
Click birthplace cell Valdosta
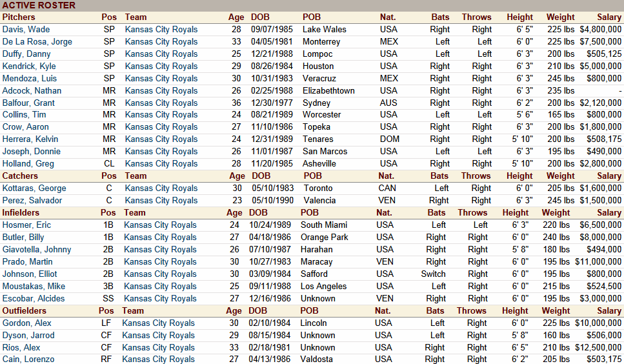coord(316,359)
